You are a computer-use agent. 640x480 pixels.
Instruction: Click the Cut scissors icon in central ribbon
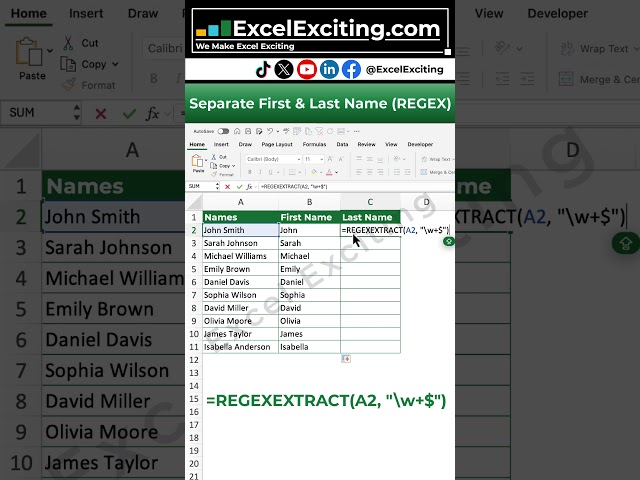tap(213, 157)
